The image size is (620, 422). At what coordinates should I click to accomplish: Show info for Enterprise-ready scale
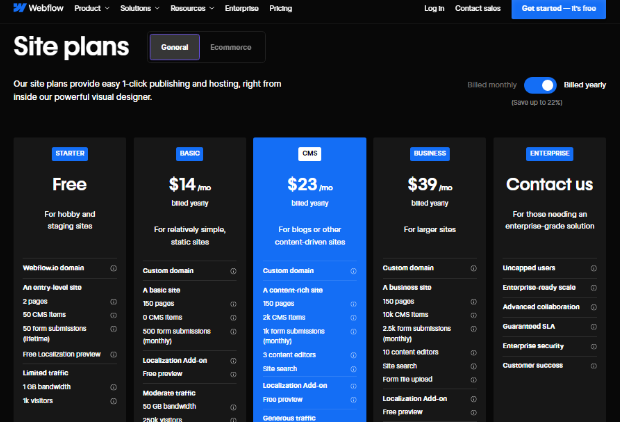click(594, 288)
